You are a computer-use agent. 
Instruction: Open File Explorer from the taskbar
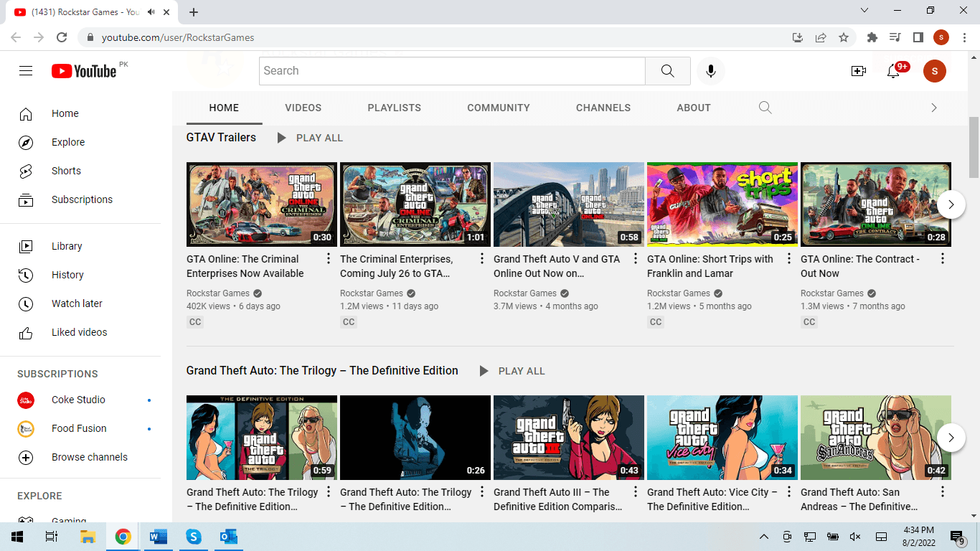(88, 537)
